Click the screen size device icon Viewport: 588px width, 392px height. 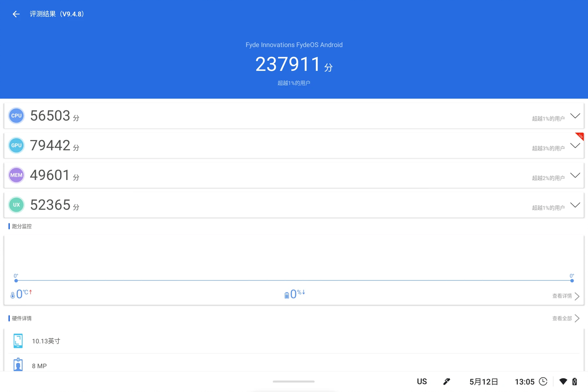coord(18,341)
